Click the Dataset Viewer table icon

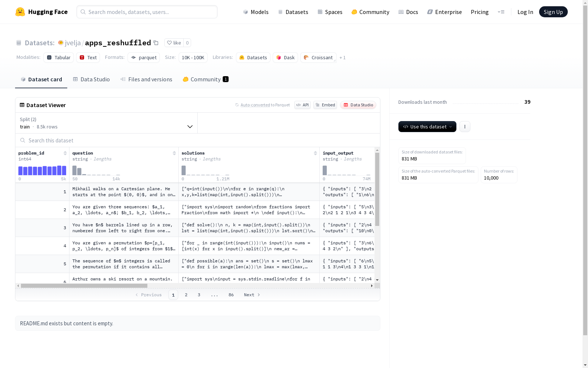pyautogui.click(x=22, y=105)
